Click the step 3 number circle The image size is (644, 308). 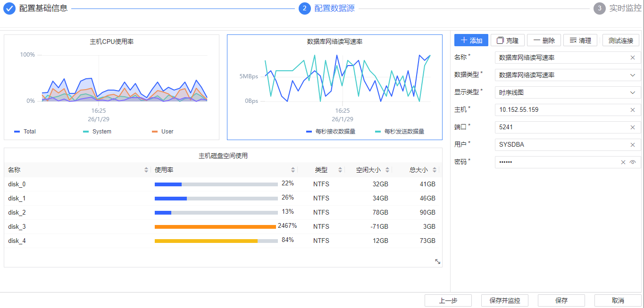(x=599, y=8)
